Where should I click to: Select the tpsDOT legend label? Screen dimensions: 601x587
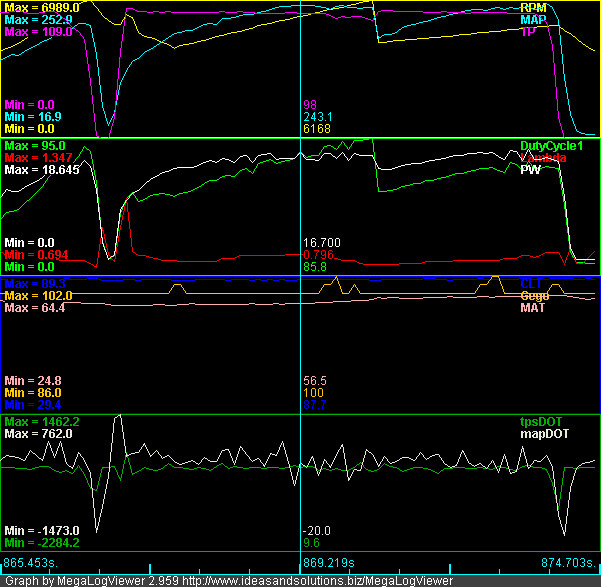point(541,422)
